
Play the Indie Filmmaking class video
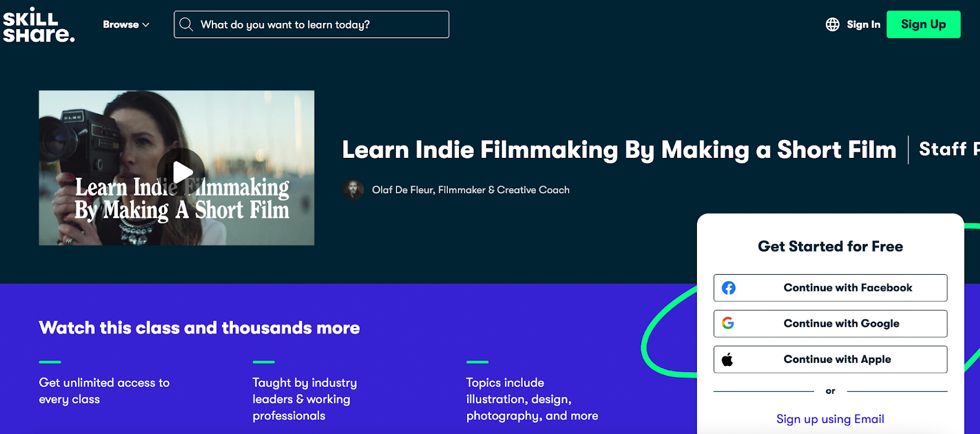point(181,172)
